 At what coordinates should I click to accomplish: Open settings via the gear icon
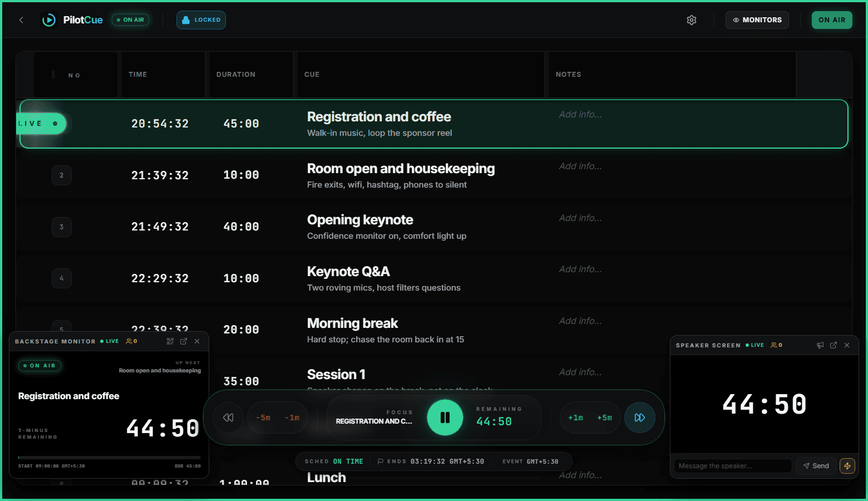click(692, 20)
